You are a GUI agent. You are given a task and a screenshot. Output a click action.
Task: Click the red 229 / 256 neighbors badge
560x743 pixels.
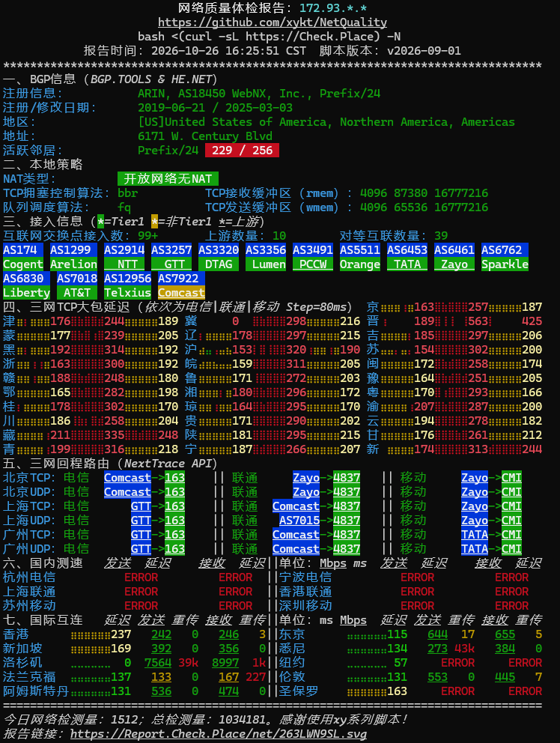[x=242, y=151]
